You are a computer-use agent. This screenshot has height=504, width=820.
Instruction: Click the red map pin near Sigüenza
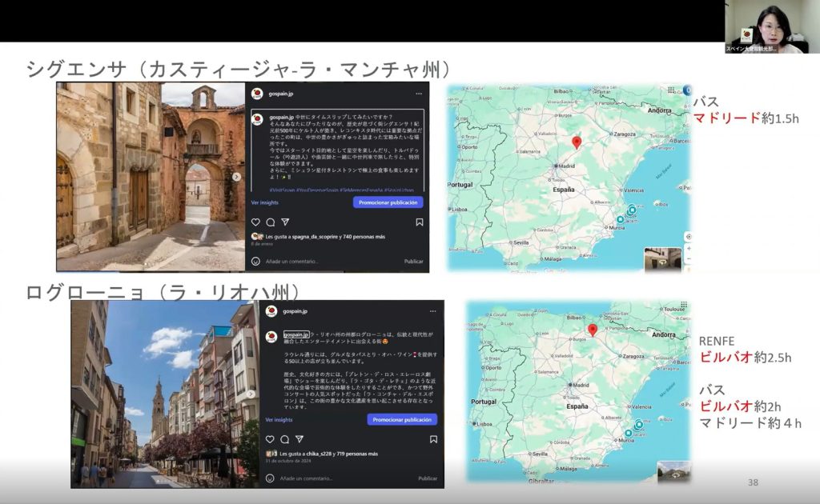(x=577, y=142)
